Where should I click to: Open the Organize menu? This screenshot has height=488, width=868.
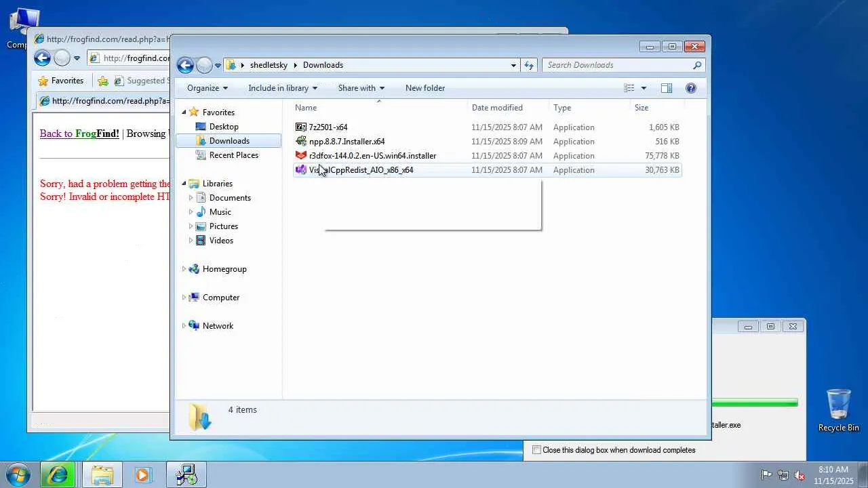tap(208, 88)
